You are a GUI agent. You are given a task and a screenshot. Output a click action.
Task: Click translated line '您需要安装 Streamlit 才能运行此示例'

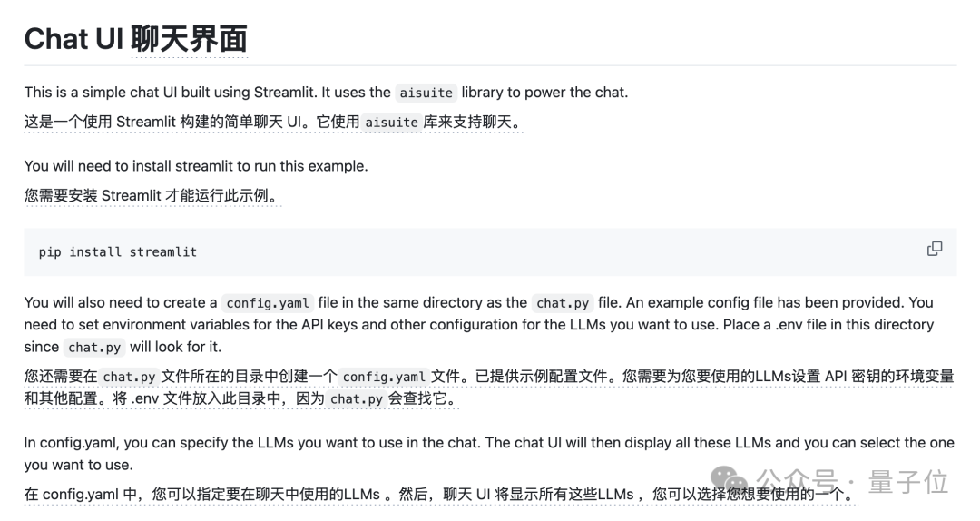click(x=151, y=196)
